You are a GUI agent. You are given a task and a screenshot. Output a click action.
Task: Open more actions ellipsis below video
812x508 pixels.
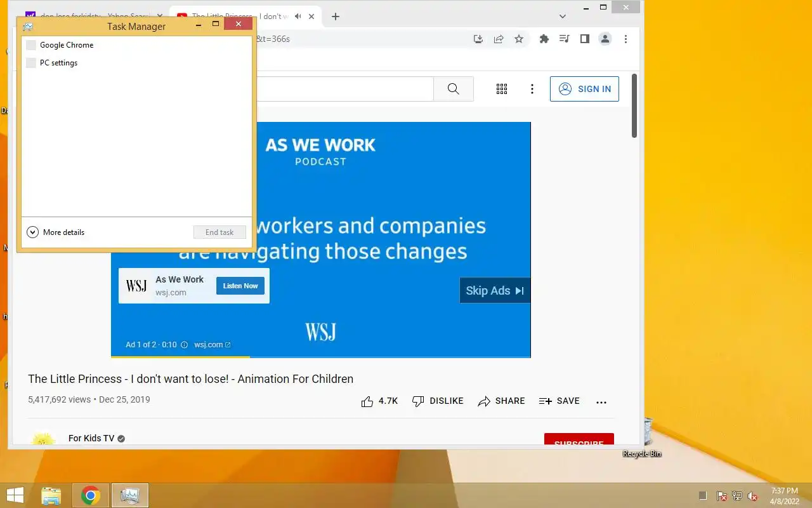[x=601, y=402]
